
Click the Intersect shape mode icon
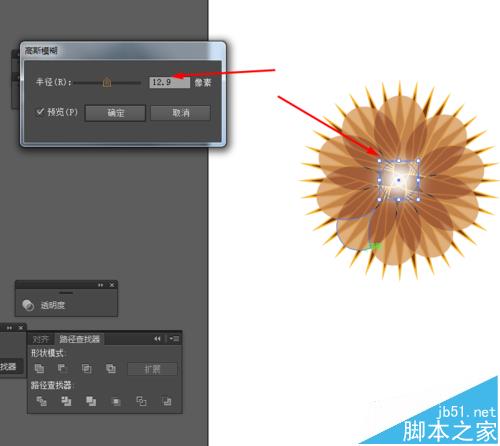click(87, 368)
